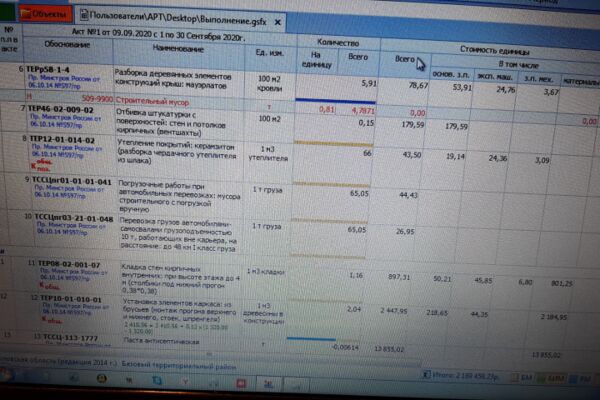Click quantity cell 66
The height and width of the screenshot is (400, 600).
(x=367, y=153)
